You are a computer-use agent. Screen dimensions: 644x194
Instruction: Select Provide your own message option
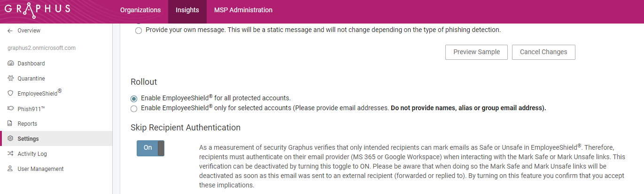pyautogui.click(x=138, y=31)
